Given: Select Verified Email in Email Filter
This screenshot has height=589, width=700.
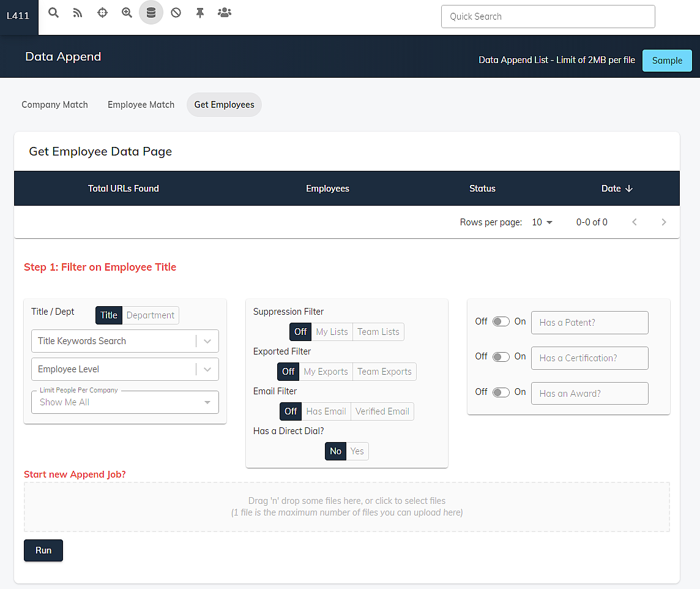Looking at the screenshot, I should pos(382,411).
